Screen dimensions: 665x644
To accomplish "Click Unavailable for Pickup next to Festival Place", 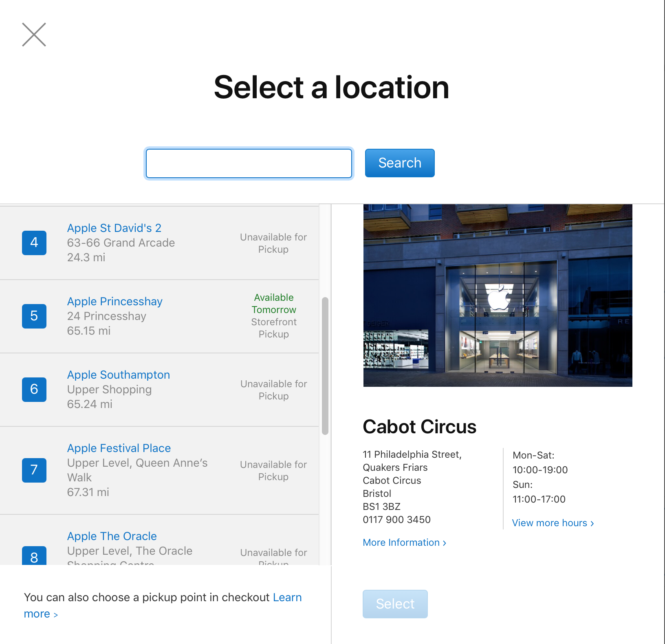I will (x=273, y=471).
